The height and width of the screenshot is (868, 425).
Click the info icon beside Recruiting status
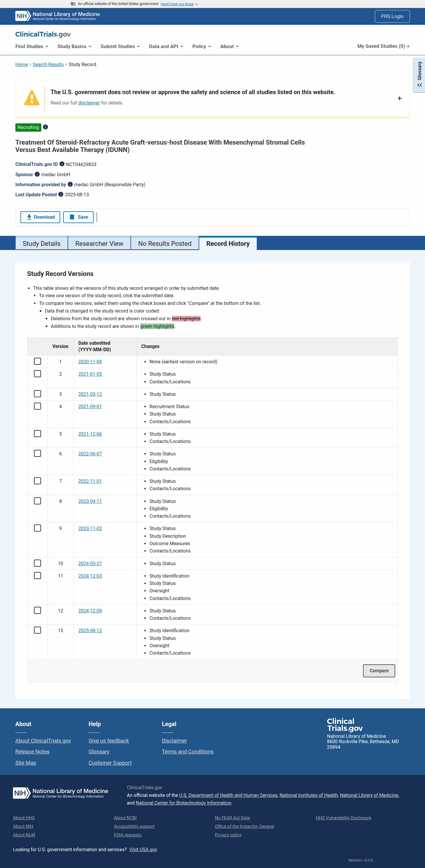(x=45, y=127)
